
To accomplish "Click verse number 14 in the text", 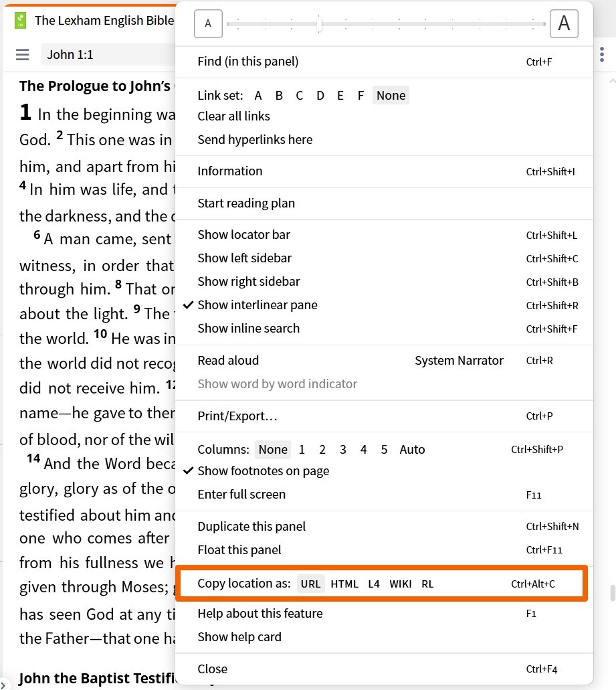I will tap(33, 458).
